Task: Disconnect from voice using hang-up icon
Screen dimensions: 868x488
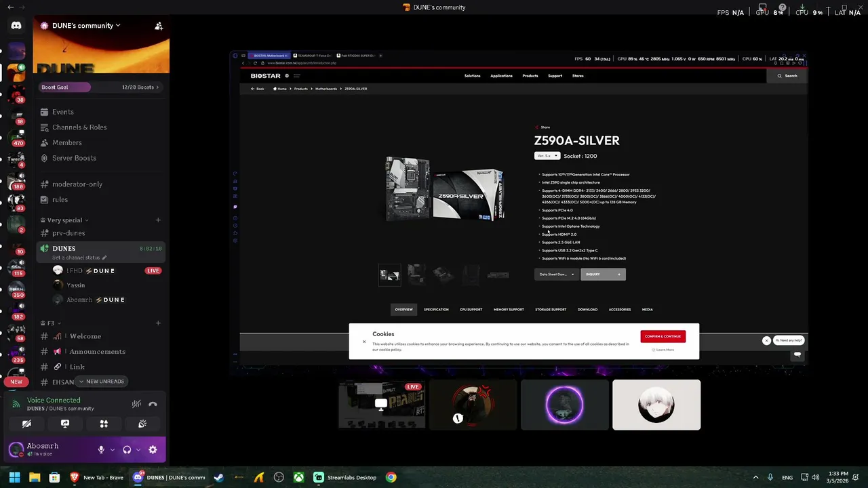Action: tap(153, 404)
